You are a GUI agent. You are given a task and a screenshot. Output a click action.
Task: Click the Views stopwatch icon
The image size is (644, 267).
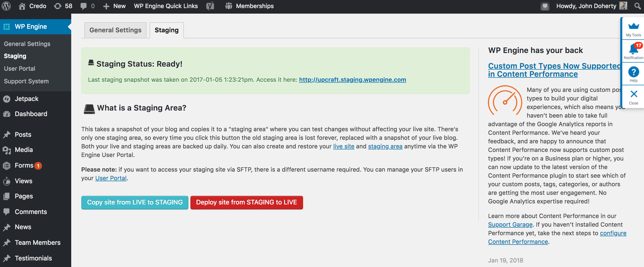7,181
